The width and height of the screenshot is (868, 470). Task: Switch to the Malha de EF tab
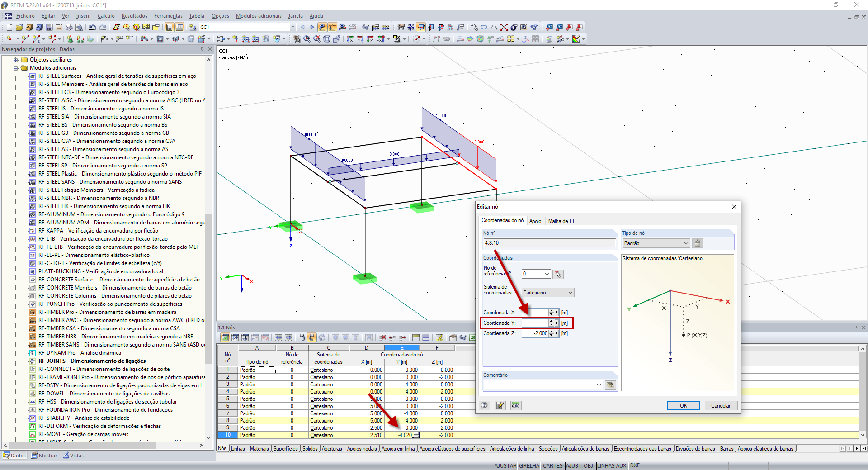tap(561, 221)
